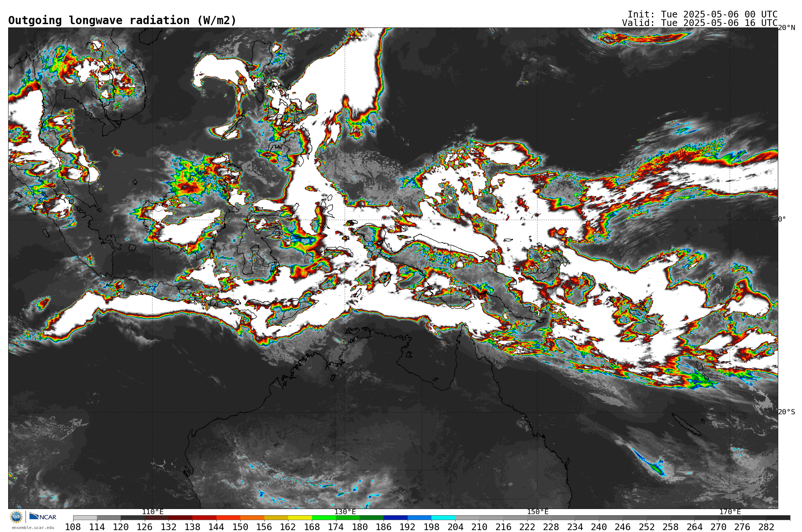802x532 pixels.
Task: Pick the light gray swatch between 108 and 114
Action: (85, 518)
